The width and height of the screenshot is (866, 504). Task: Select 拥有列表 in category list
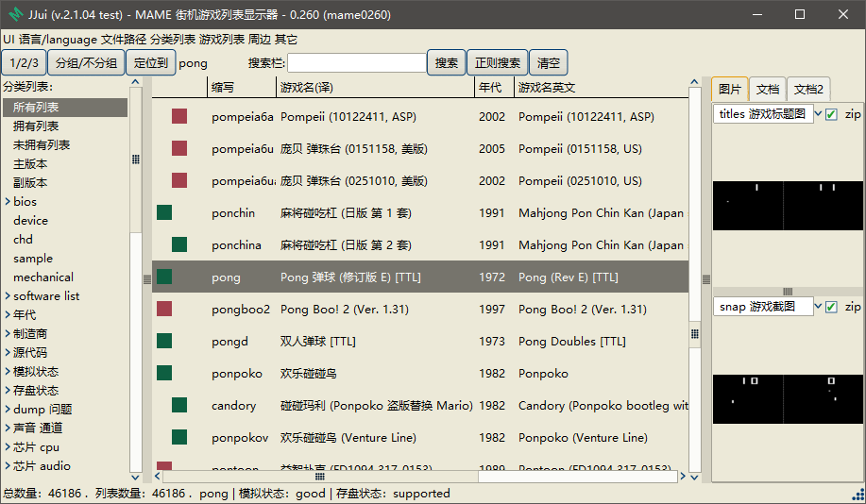coord(65,126)
